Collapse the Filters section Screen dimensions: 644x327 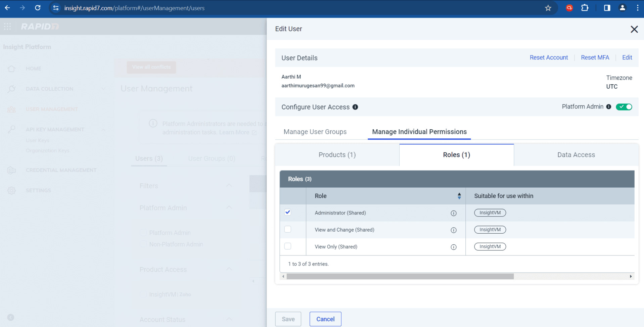[229, 186]
